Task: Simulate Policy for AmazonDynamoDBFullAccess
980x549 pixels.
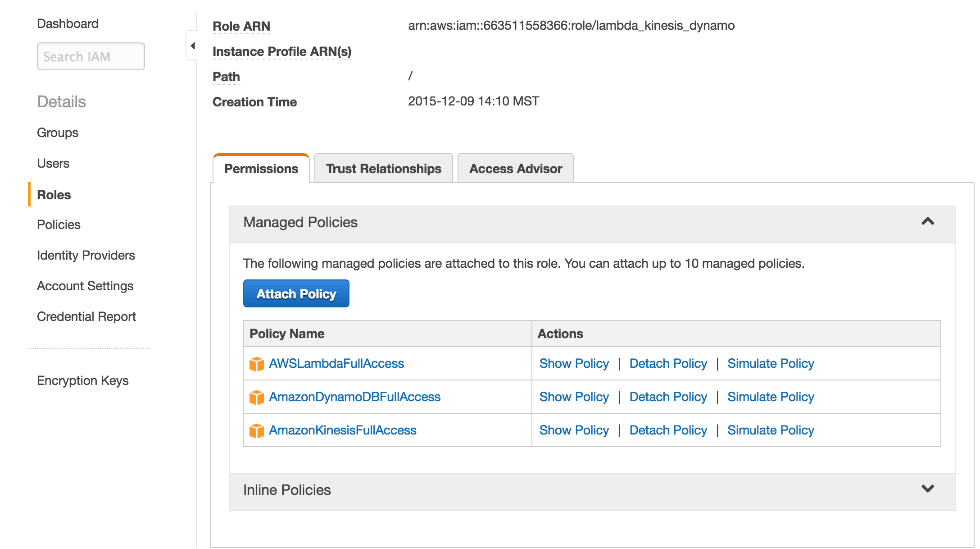Action: (x=771, y=397)
